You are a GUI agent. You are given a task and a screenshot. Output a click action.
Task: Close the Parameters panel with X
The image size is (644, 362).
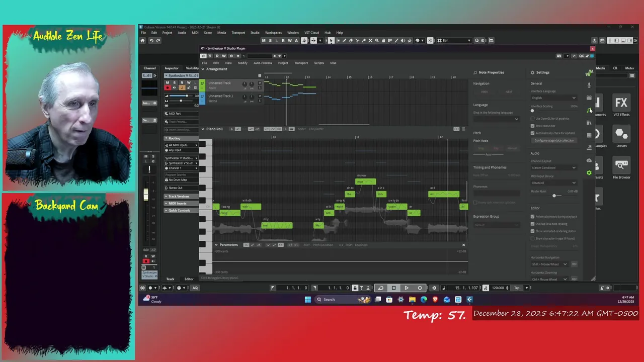coord(464,245)
